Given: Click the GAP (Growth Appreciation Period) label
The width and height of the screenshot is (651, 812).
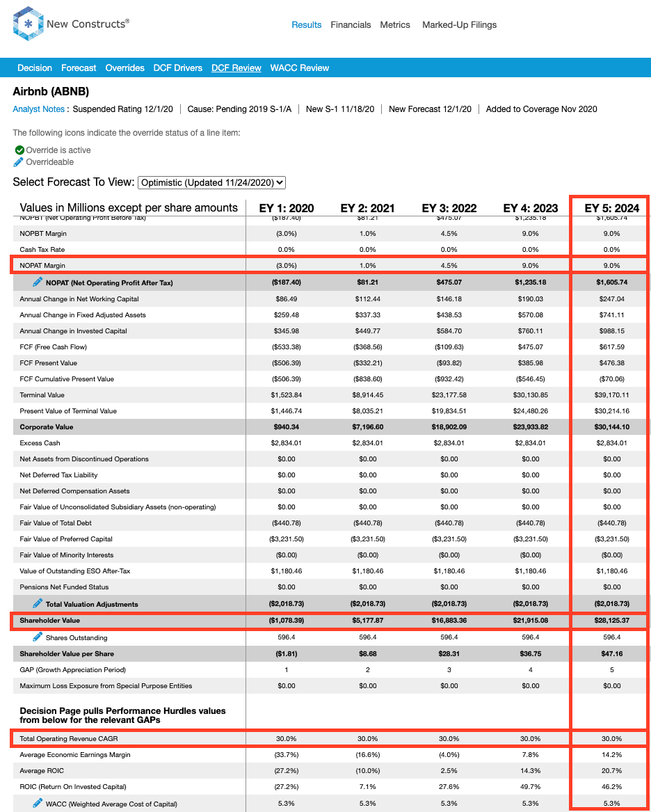Looking at the screenshot, I should [73, 669].
